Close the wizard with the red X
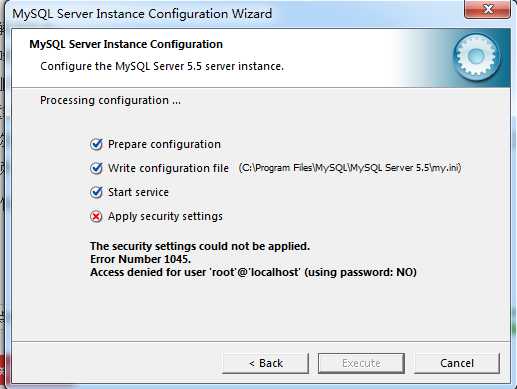Image resolution: width=517 pixels, height=389 pixels. tap(487, 9)
